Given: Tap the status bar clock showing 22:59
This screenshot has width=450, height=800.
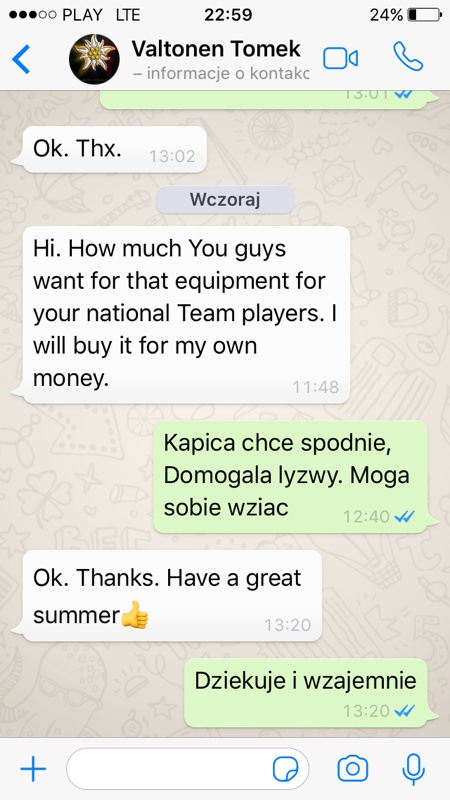Looking at the screenshot, I should [x=228, y=15].
